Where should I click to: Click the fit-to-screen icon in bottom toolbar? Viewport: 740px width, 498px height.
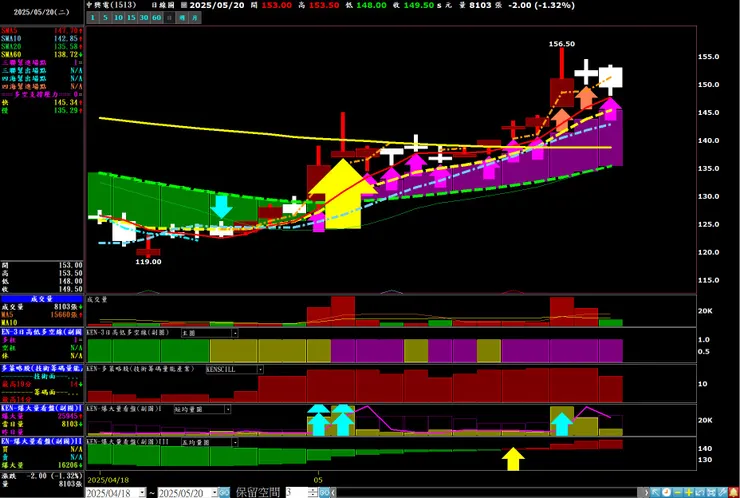tap(711, 493)
